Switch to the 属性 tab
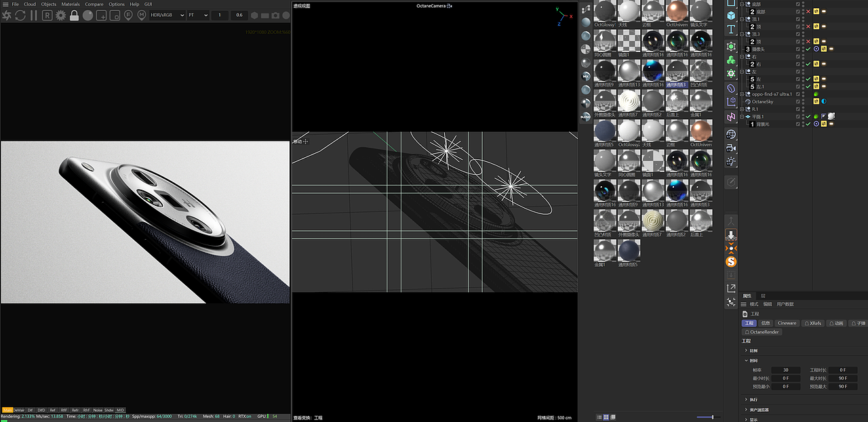This screenshot has width=868, height=422. 747,296
